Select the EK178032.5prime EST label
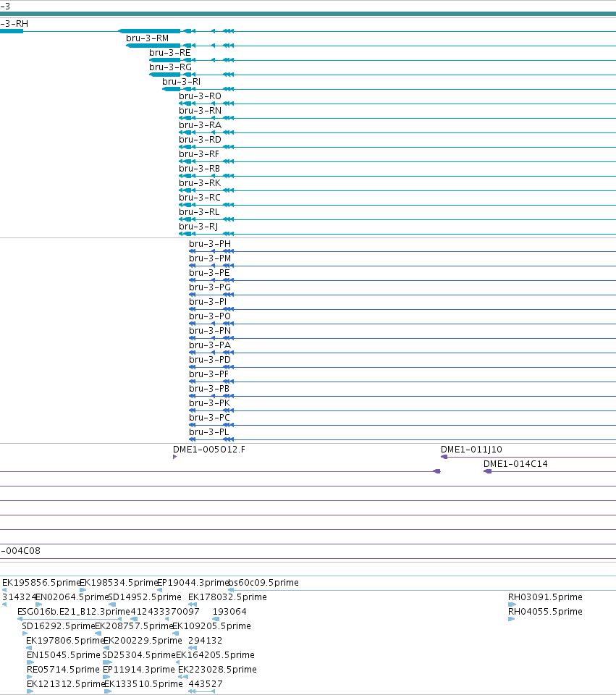The width and height of the screenshot is (616, 695). click(227, 597)
